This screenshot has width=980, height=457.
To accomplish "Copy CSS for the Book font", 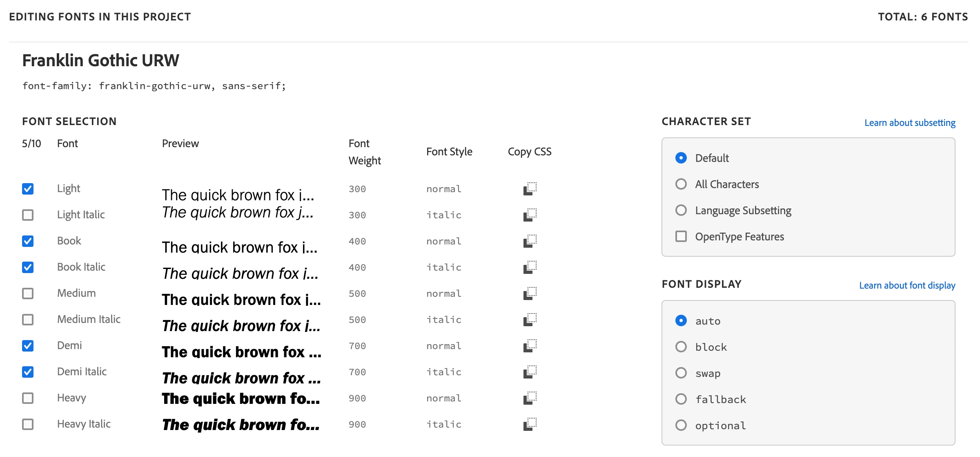I will click(x=530, y=241).
